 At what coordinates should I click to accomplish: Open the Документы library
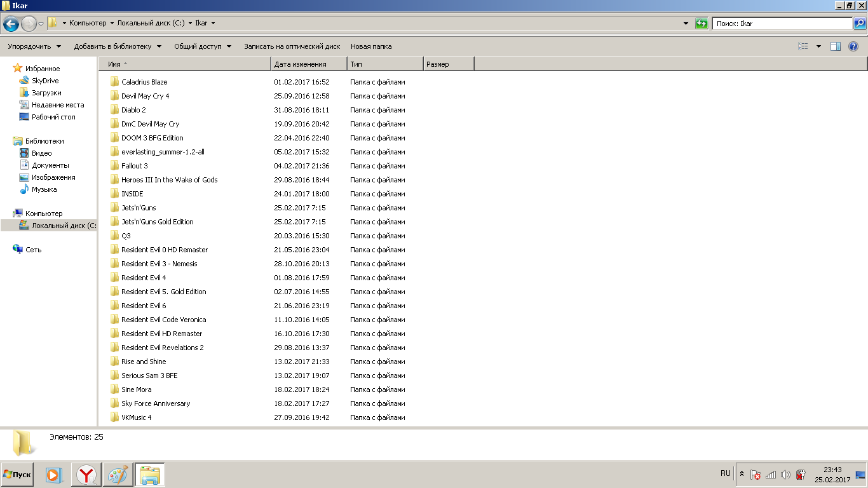tap(50, 165)
